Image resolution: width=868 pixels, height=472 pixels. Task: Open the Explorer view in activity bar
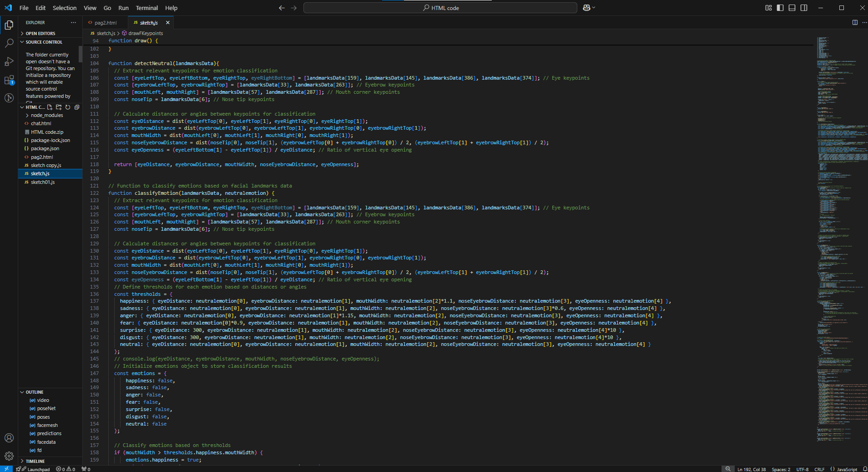(x=9, y=25)
